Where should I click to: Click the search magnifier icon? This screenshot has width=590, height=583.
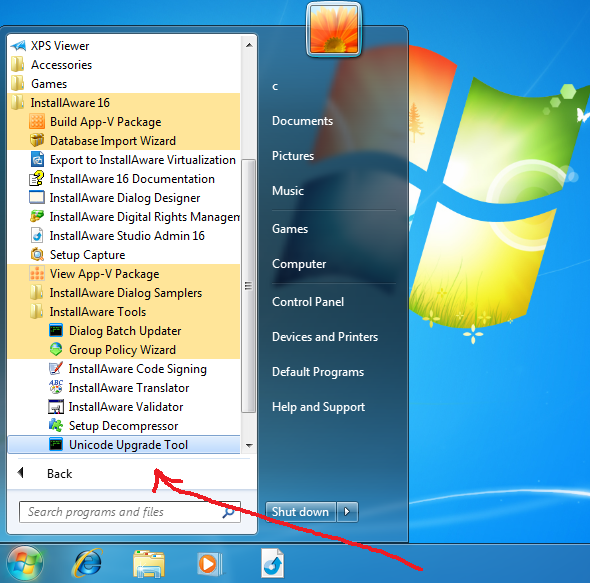coord(228,512)
